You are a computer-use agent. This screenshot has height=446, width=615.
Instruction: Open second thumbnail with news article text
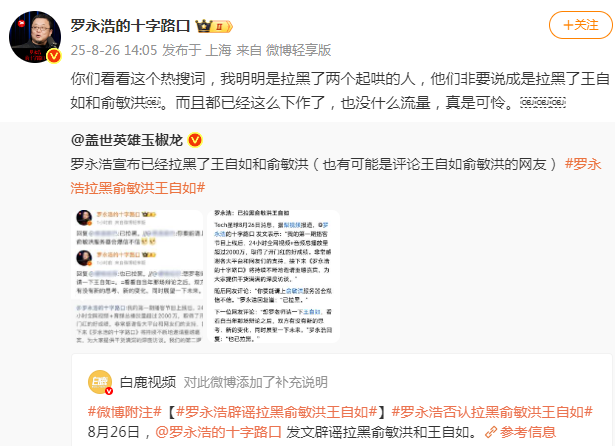coord(273,277)
